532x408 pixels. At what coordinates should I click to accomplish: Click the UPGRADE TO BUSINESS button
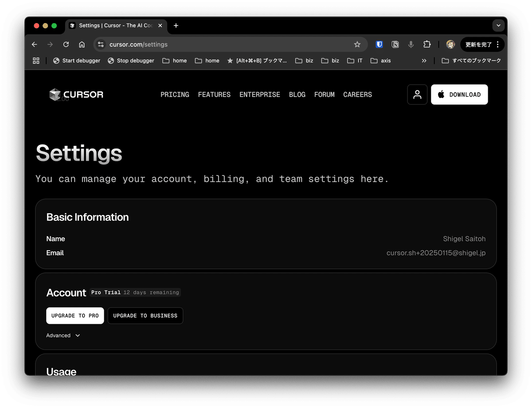(145, 315)
